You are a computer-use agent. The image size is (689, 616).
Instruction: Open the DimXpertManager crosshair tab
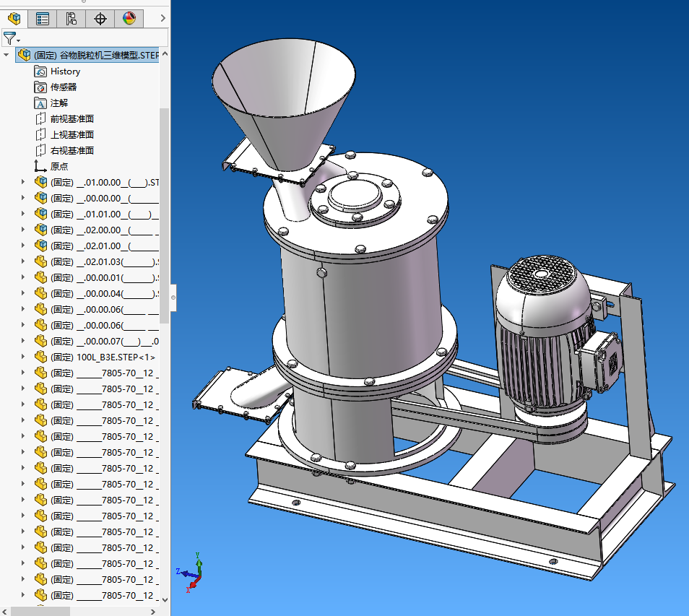[100, 19]
